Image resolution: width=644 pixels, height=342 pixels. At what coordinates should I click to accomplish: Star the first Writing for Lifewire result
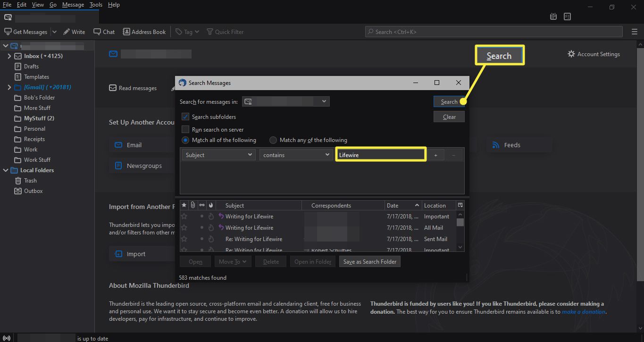click(x=184, y=217)
